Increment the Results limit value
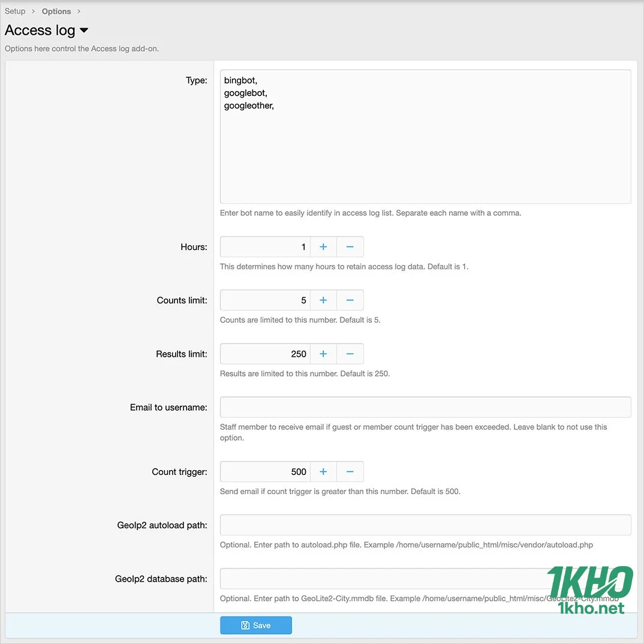 [323, 353]
